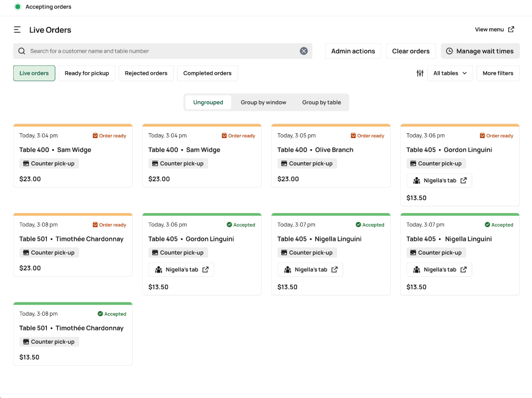532x398 pixels.
Task: Open Olive Branch order card
Action: coord(331,156)
